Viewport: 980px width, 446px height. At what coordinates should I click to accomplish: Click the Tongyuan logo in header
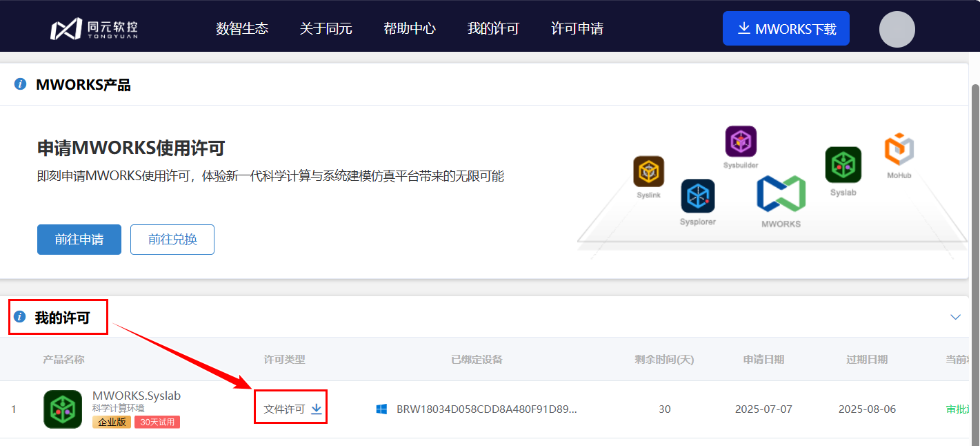point(94,29)
